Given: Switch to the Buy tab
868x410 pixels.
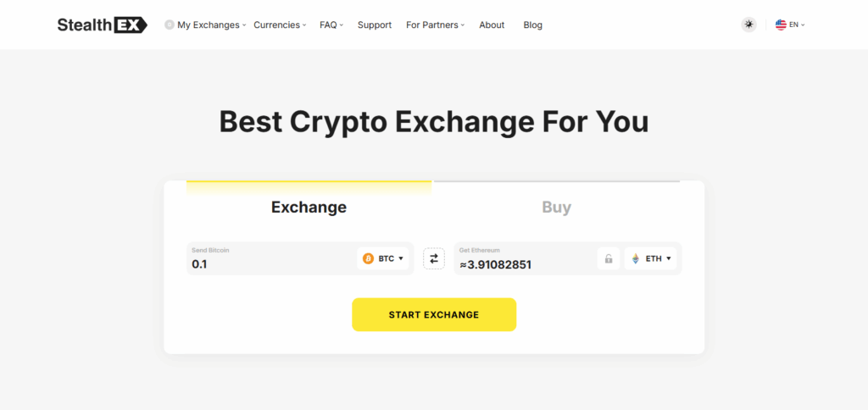Looking at the screenshot, I should [556, 207].
